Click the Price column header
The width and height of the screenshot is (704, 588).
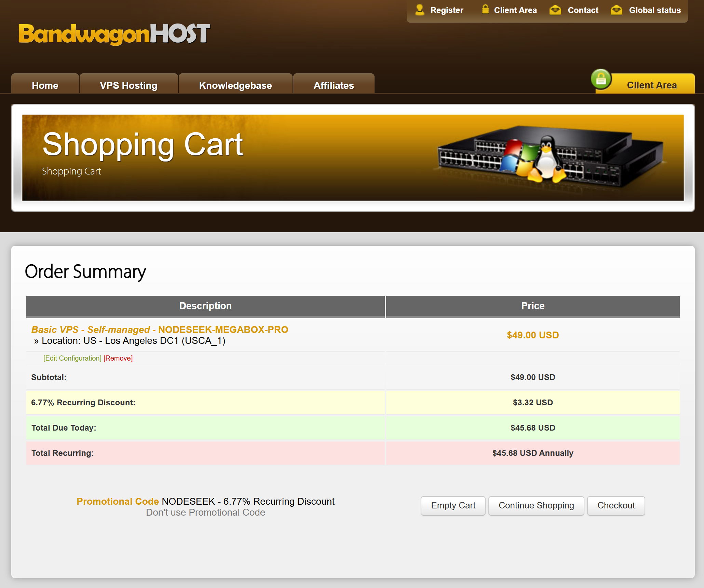533,306
